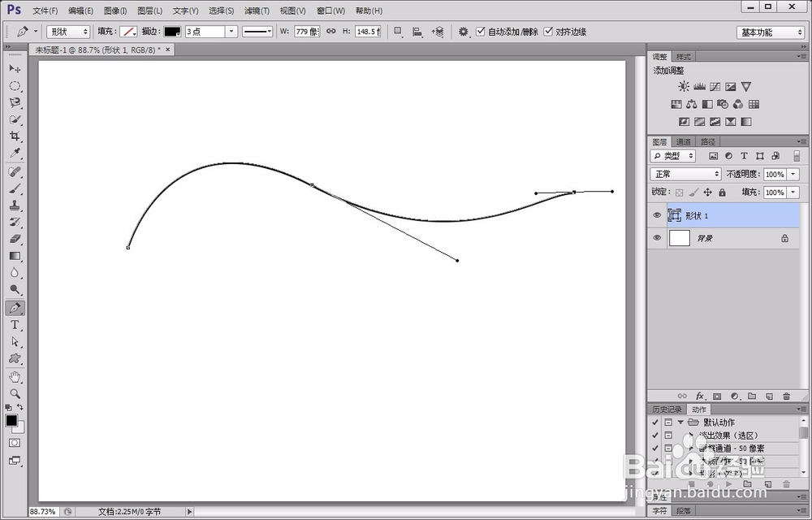
Task: Switch to the 通道 tab
Action: click(684, 141)
